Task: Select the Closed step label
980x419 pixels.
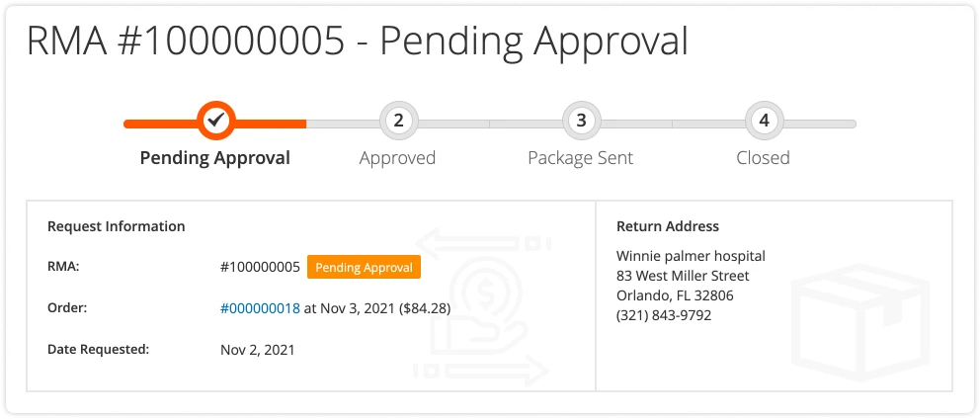Action: 763,158
